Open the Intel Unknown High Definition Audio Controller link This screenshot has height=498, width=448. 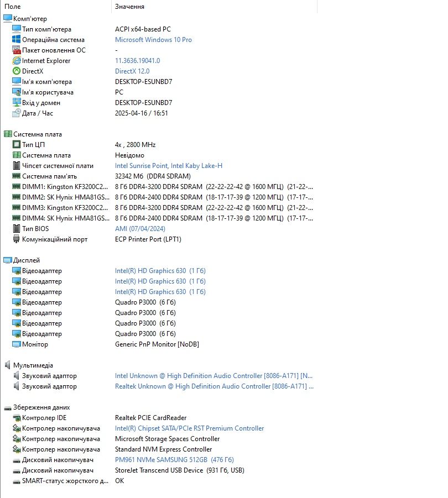pos(213,376)
